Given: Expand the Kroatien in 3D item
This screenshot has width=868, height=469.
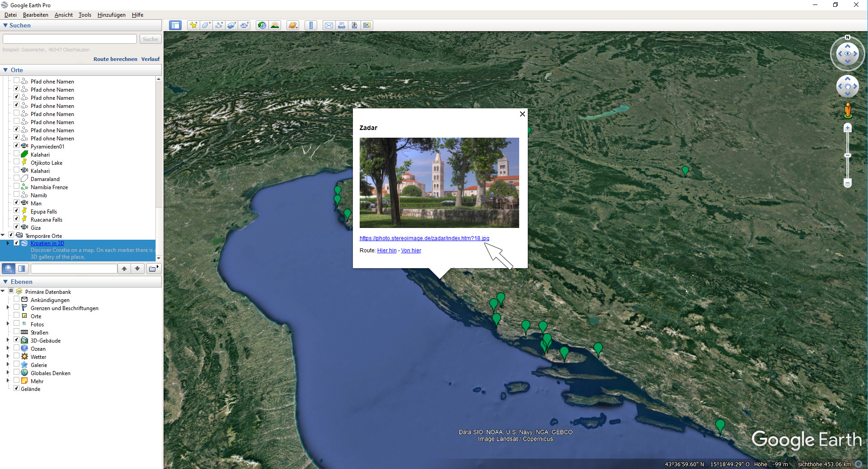Looking at the screenshot, I should click(8, 243).
